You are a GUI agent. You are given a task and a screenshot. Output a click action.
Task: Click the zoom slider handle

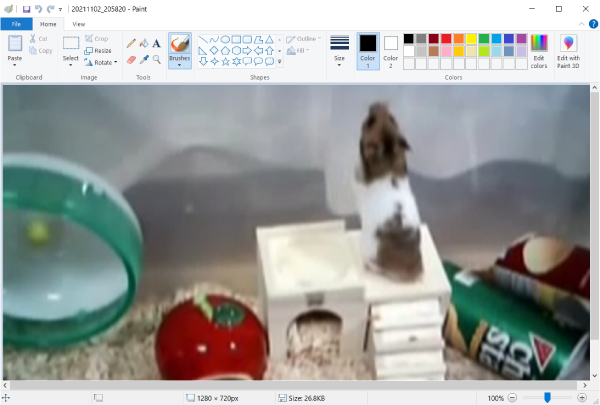547,397
